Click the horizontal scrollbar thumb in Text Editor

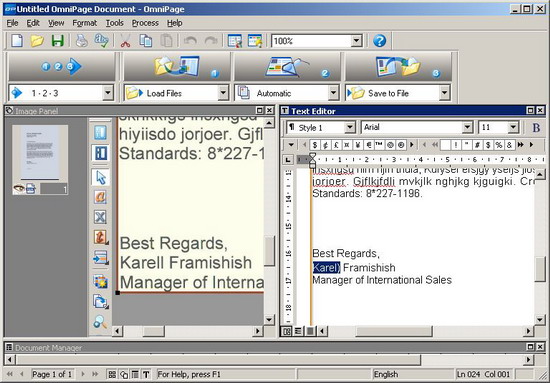(x=394, y=331)
